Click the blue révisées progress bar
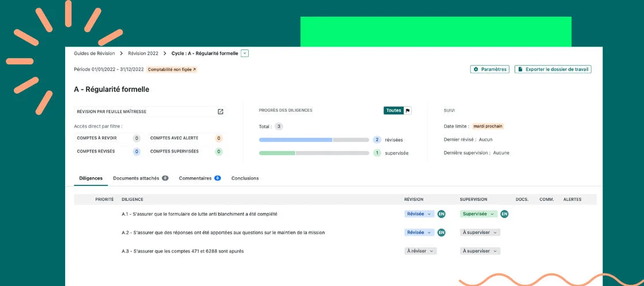Screen dimensions: 644x286 (x=296, y=140)
